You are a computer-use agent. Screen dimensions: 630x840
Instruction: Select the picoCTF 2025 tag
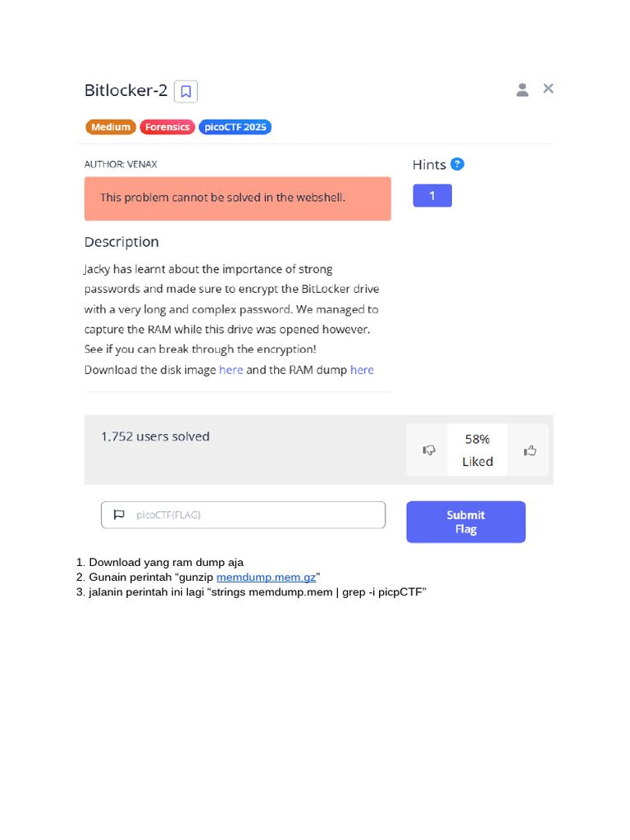[235, 127]
